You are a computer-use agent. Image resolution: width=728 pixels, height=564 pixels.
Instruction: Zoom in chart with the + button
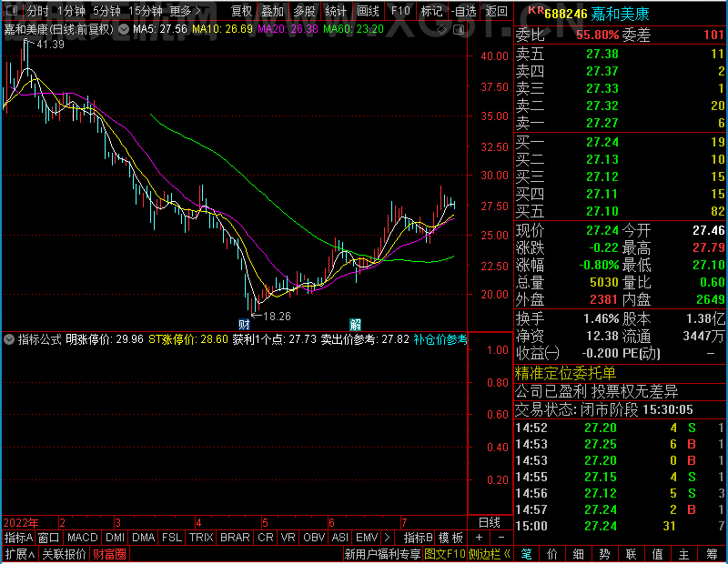(480, 538)
